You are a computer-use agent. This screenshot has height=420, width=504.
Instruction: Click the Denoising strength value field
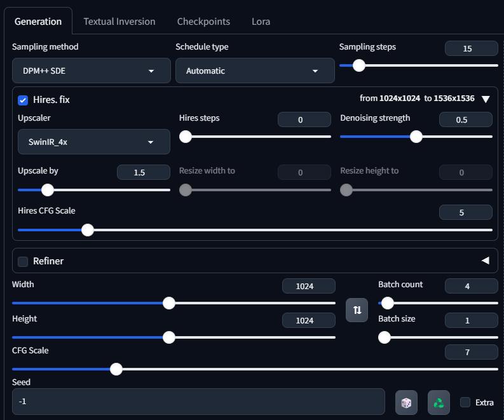click(x=465, y=119)
